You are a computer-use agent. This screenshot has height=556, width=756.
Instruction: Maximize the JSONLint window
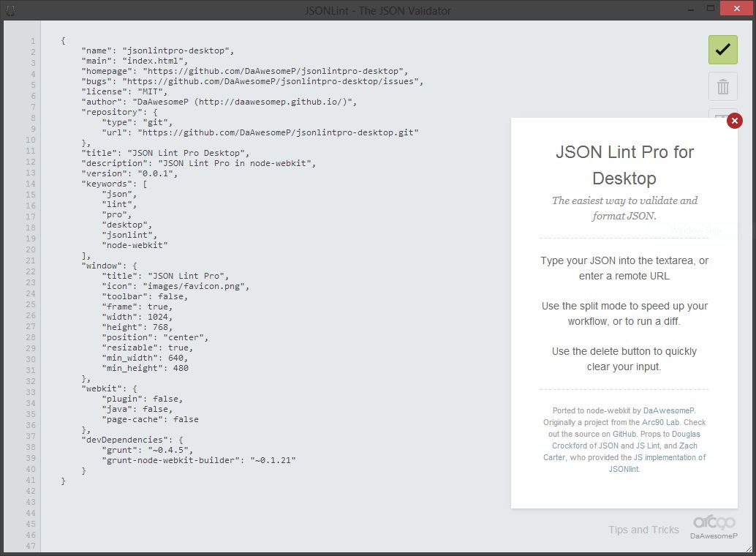(x=710, y=8)
